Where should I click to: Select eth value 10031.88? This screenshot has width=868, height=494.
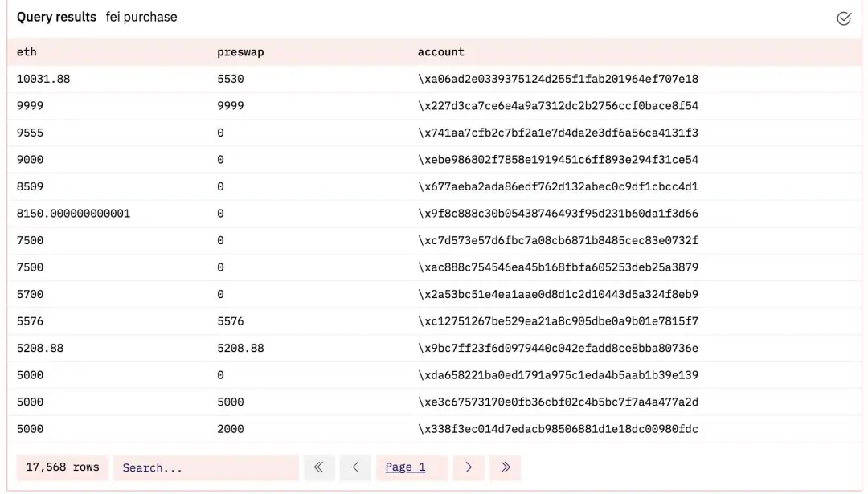(x=43, y=79)
